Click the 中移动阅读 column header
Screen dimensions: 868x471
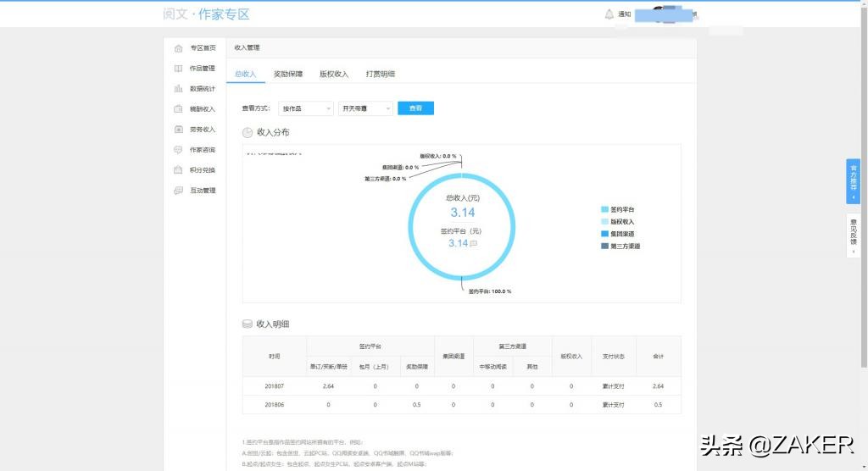point(492,367)
